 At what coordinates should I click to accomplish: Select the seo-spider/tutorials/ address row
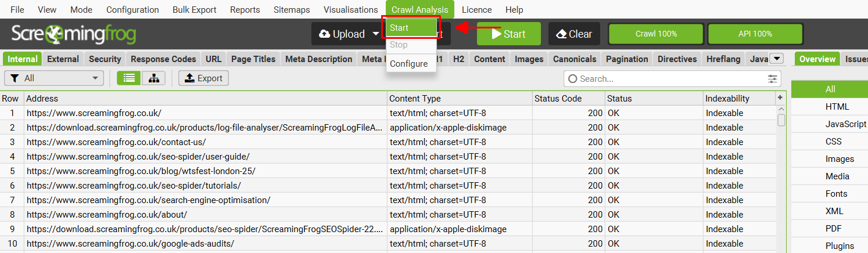(x=388, y=186)
